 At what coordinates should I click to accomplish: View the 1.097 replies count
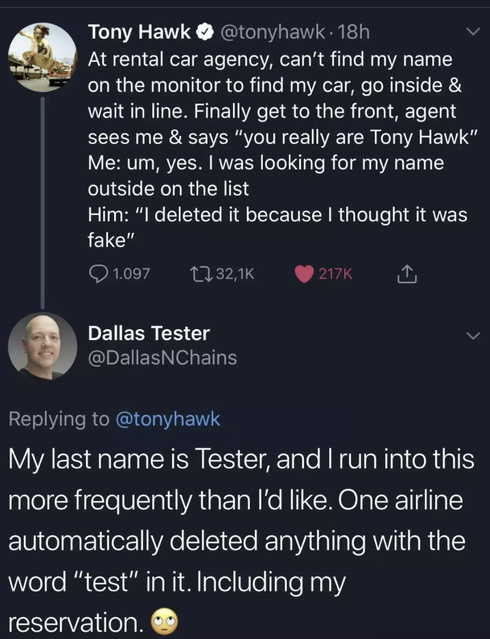coord(131,274)
